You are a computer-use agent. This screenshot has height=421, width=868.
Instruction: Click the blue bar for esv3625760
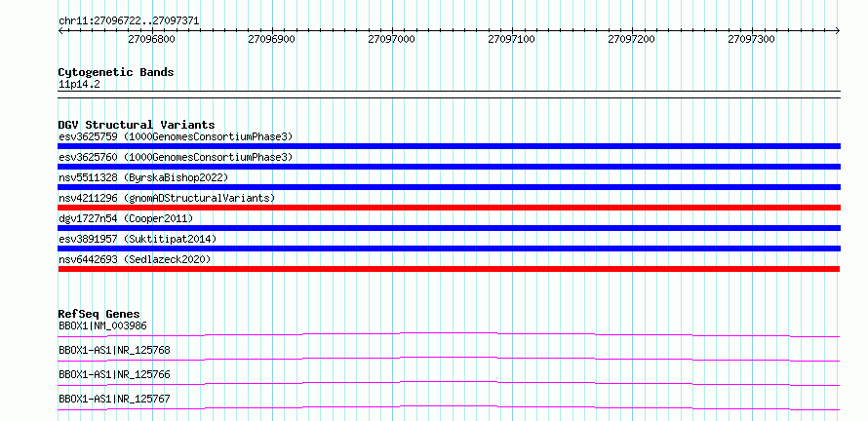450,167
